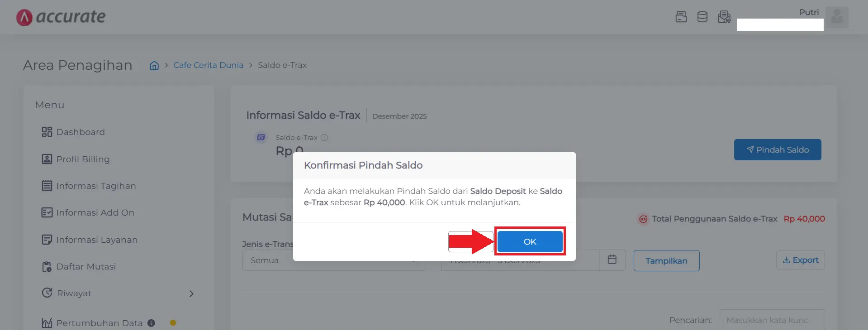The width and height of the screenshot is (868, 332).
Task: Select the Profil Billing icon
Action: [47, 159]
